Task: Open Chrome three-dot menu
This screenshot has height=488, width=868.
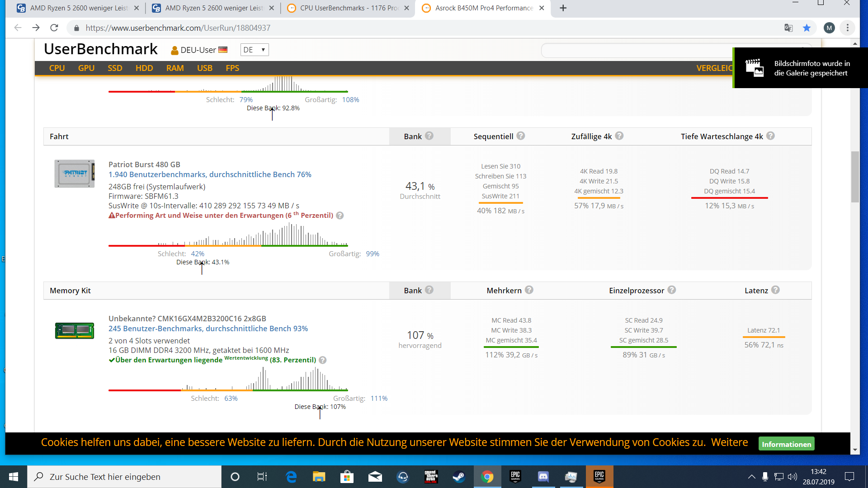Action: click(x=848, y=28)
